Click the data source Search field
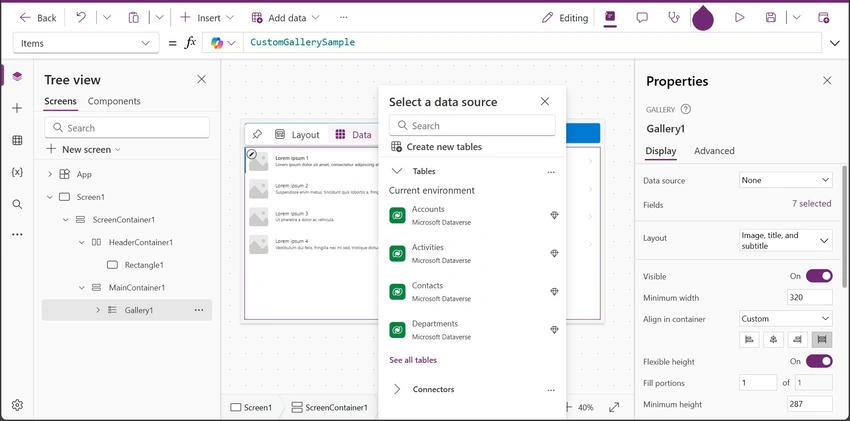850x421 pixels. [472, 125]
